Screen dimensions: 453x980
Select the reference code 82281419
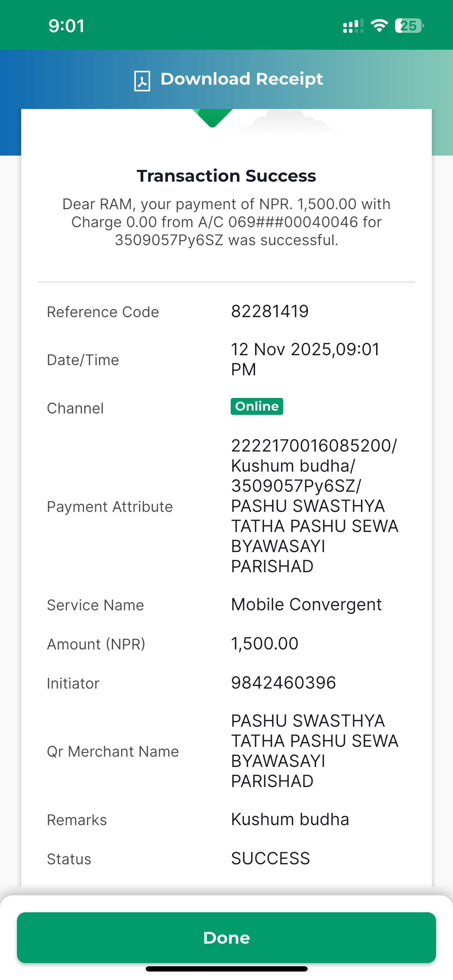270,311
